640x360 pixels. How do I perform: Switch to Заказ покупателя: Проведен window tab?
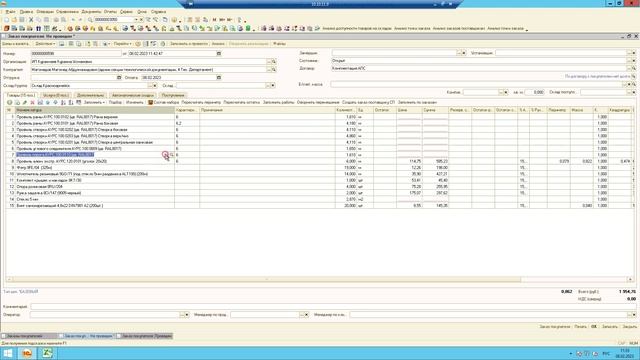click(144, 336)
